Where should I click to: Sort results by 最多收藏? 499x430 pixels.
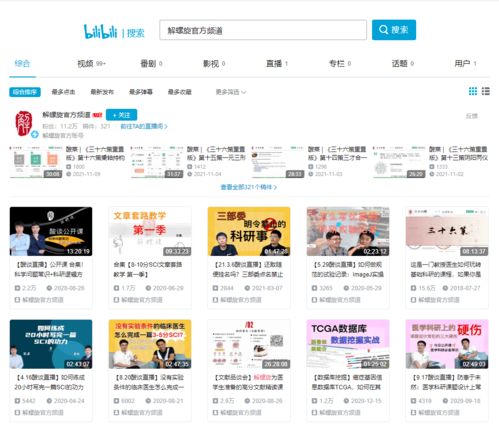179,92
